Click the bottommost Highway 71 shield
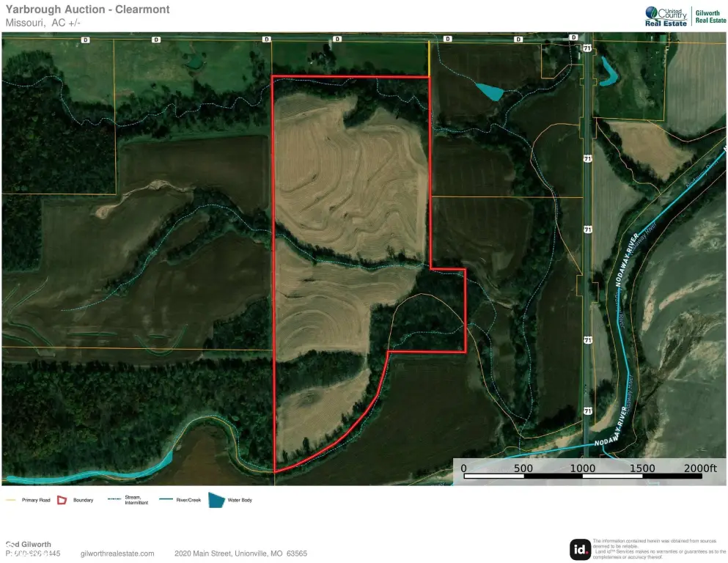 pyautogui.click(x=588, y=411)
